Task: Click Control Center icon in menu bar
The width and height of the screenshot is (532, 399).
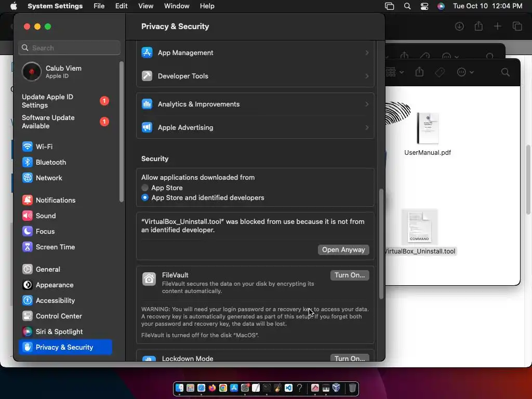Action: [x=424, y=6]
